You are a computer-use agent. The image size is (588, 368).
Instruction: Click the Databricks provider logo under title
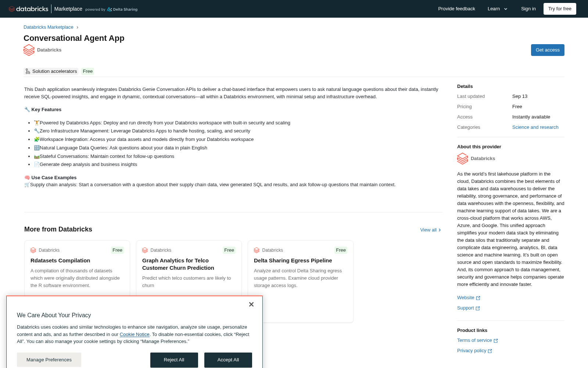coord(29,50)
